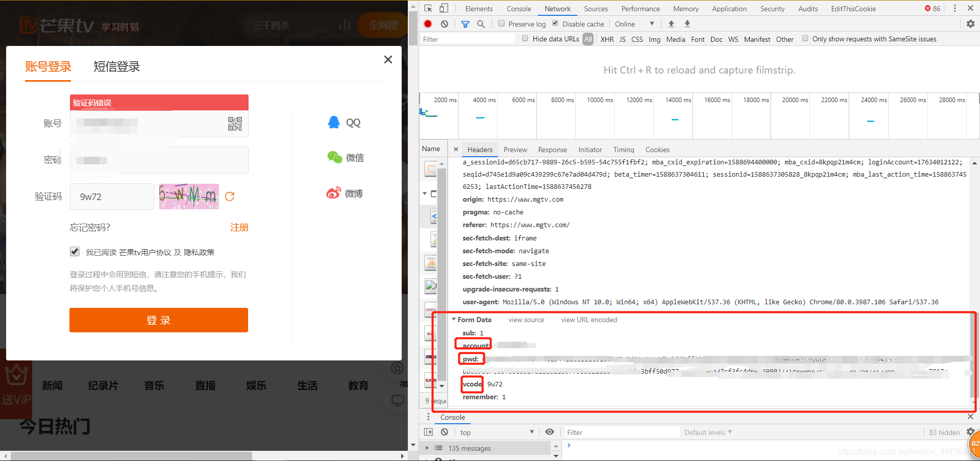The width and height of the screenshot is (980, 461).
Task: Click in the captcha input field
Action: click(112, 197)
